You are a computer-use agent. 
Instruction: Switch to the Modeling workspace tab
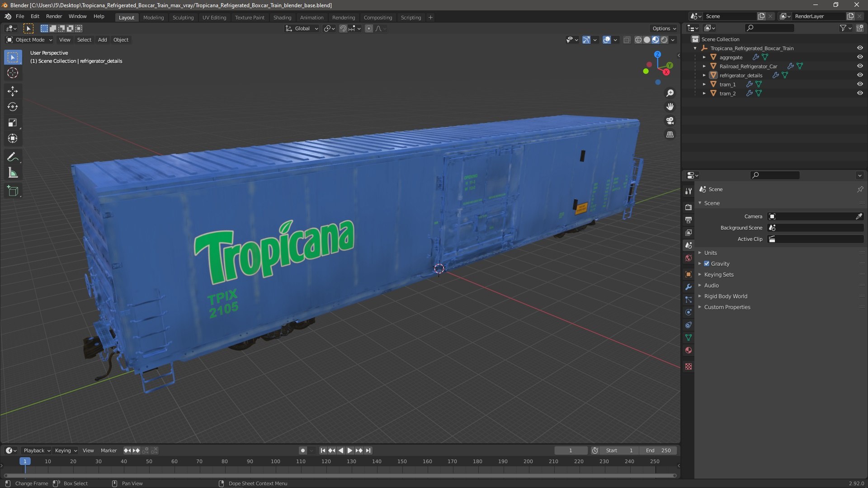[x=153, y=18]
